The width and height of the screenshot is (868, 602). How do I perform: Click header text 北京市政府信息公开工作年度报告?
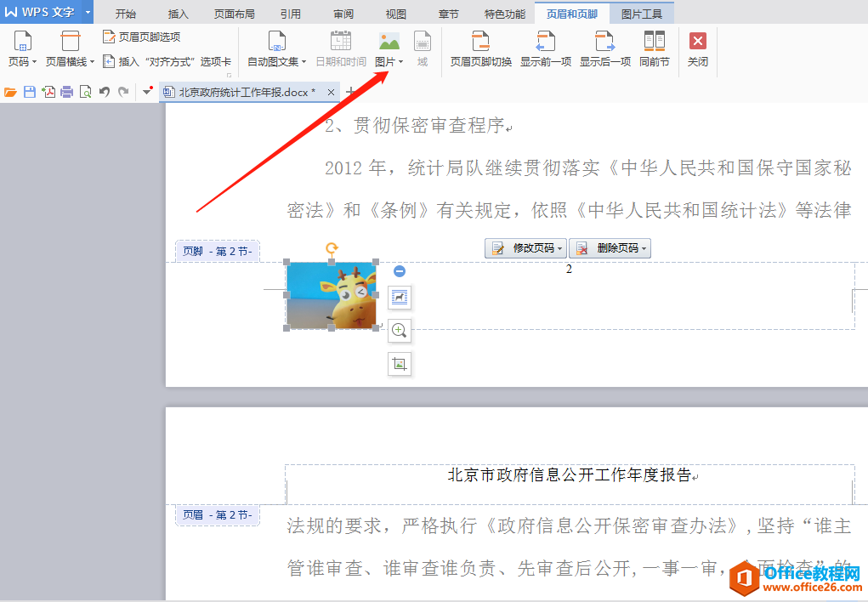(x=570, y=475)
